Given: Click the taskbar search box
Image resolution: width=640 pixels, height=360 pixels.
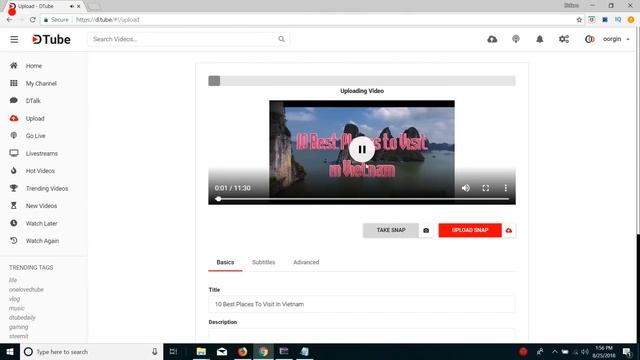Looking at the screenshot, I should click(x=92, y=351).
